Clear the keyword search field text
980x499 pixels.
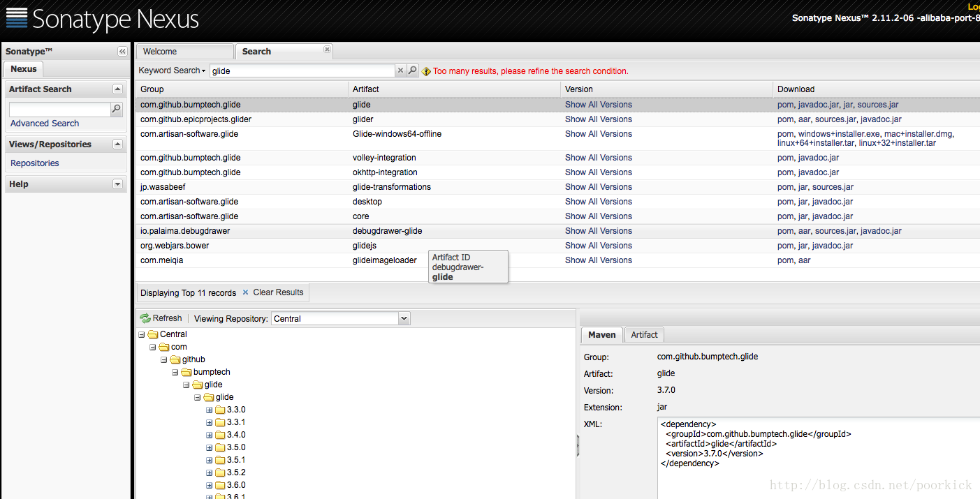coord(400,70)
